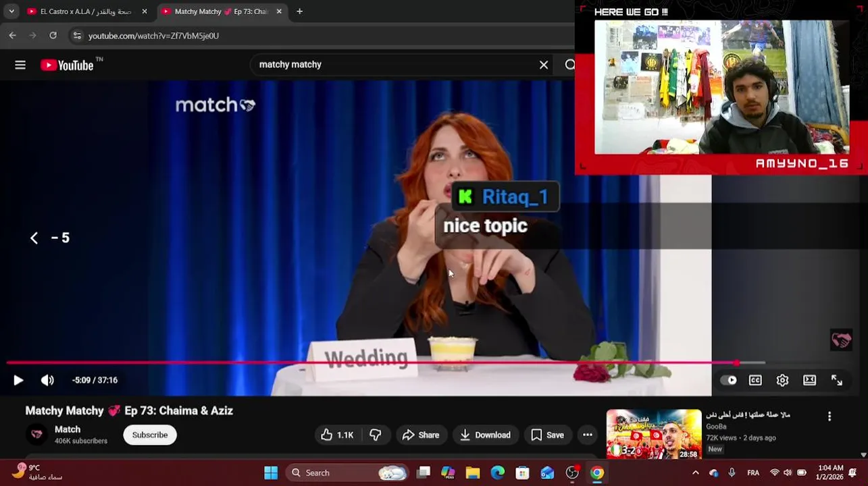Open the Windows Start menu
The width and height of the screenshot is (868, 486).
click(x=271, y=473)
